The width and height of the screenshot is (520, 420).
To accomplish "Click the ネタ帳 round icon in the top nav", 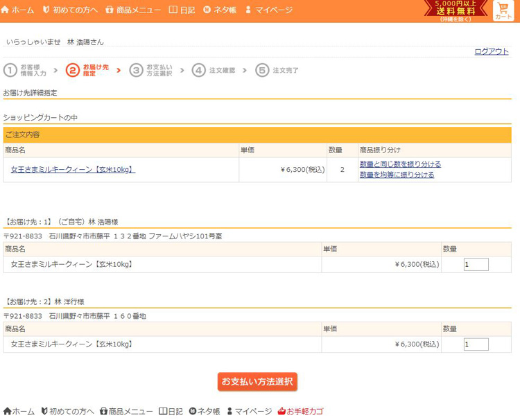I will [x=207, y=10].
